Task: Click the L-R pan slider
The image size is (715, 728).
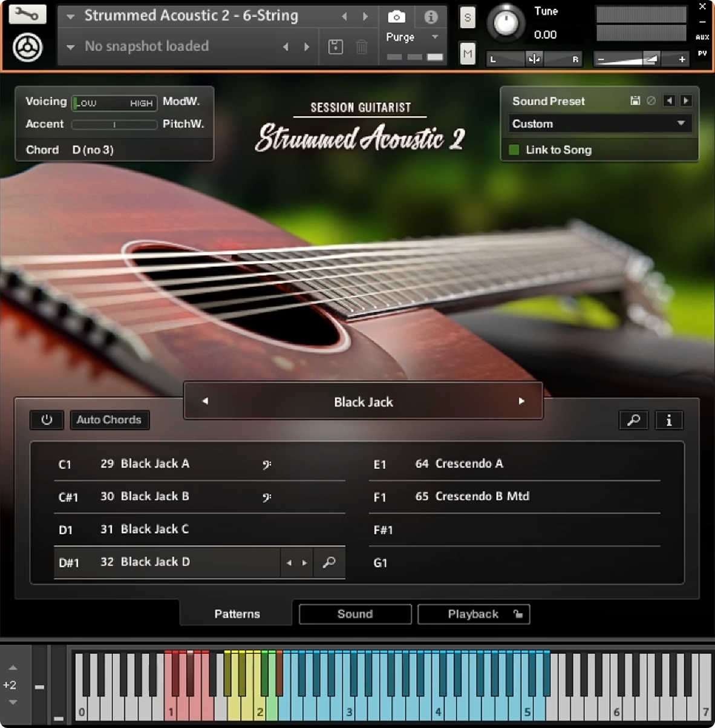Action: pyautogui.click(x=534, y=59)
